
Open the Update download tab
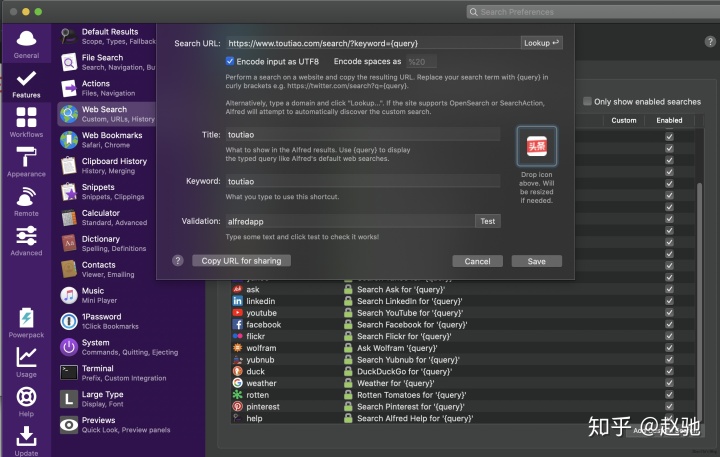[x=26, y=441]
